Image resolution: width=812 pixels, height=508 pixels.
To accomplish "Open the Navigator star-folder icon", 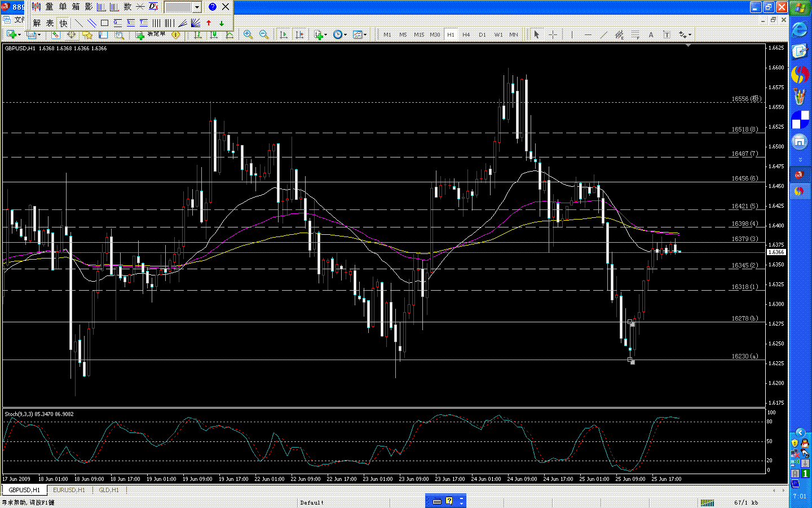I will pyautogui.click(x=87, y=34).
